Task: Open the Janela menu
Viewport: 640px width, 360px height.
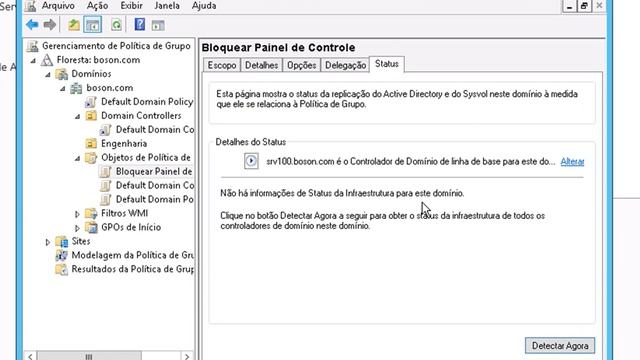Action: (x=167, y=6)
